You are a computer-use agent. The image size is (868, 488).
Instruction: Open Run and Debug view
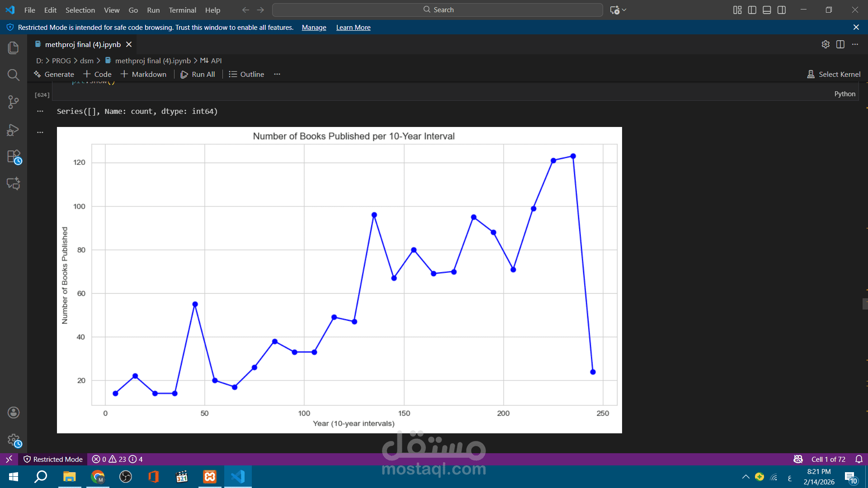click(14, 130)
